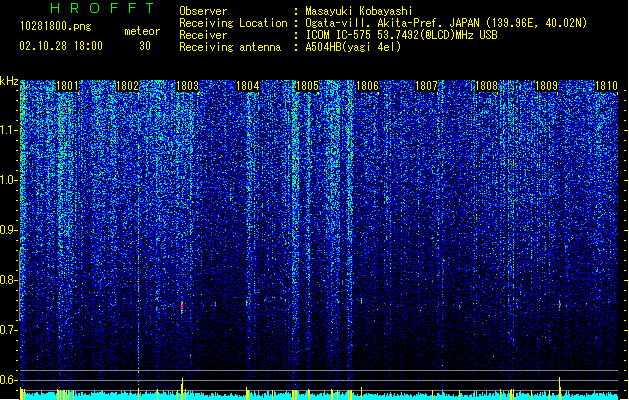Click the 0.7 kHz axis label
The image size is (629, 400).
pos(9,330)
